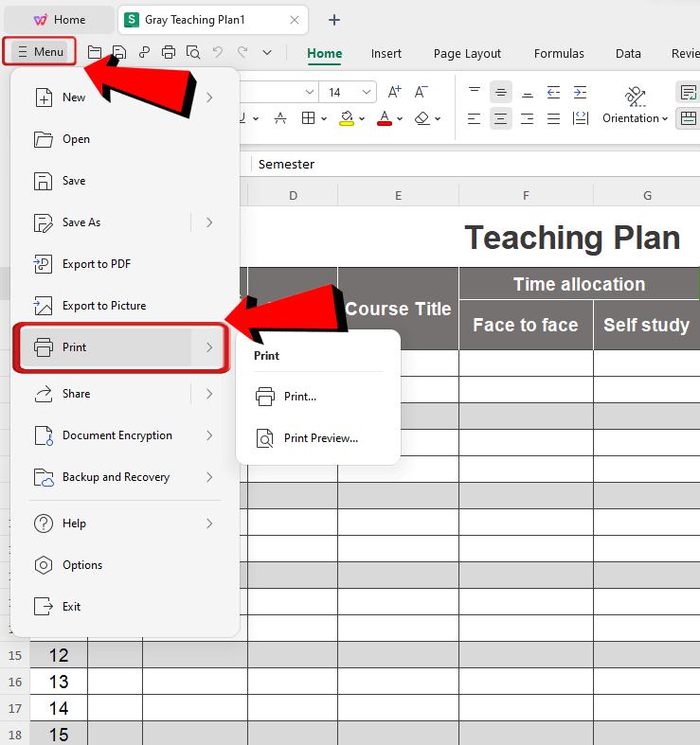Click the decrease indent icon
The image size is (700, 745).
pyautogui.click(x=553, y=92)
